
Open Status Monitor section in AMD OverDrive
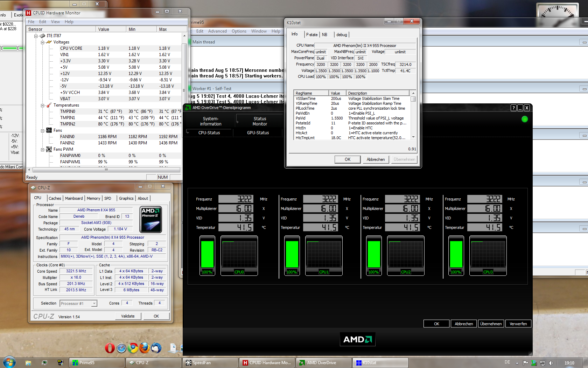pos(260,121)
